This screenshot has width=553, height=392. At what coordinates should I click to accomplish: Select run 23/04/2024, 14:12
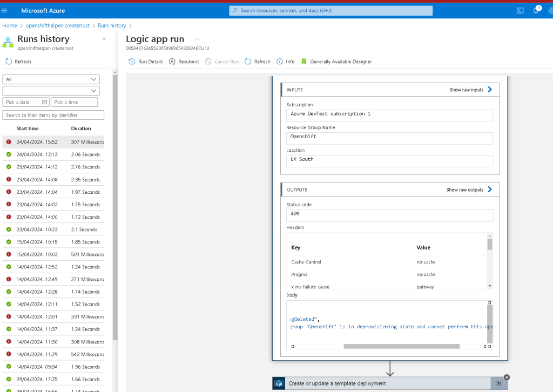53,167
